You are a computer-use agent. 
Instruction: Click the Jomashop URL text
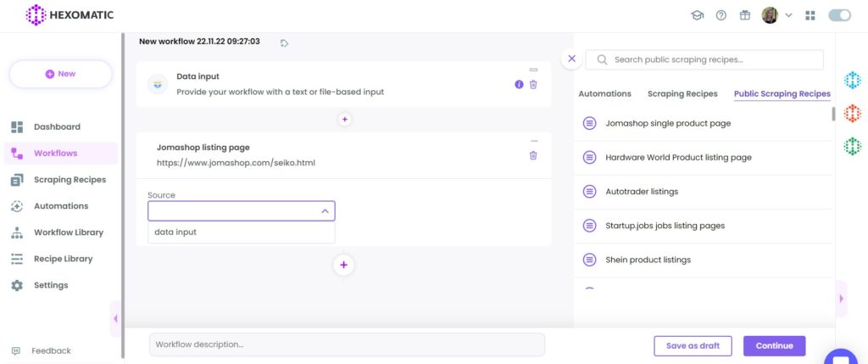point(236,164)
